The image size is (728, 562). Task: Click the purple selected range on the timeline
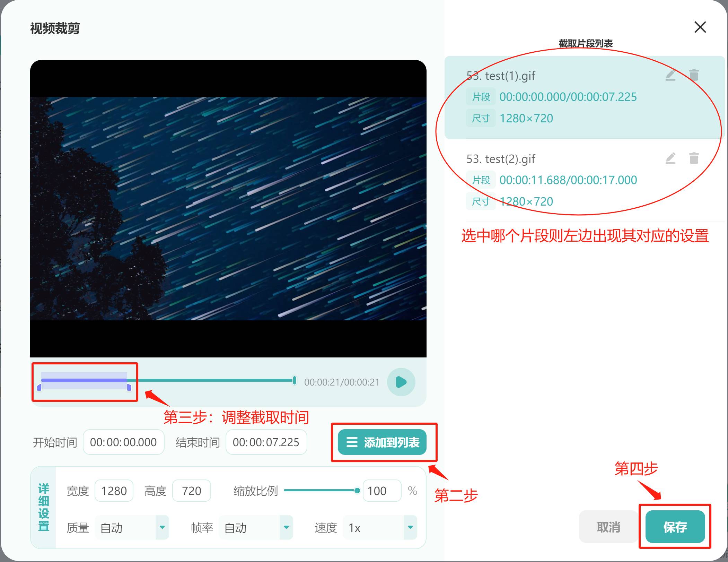click(x=84, y=380)
